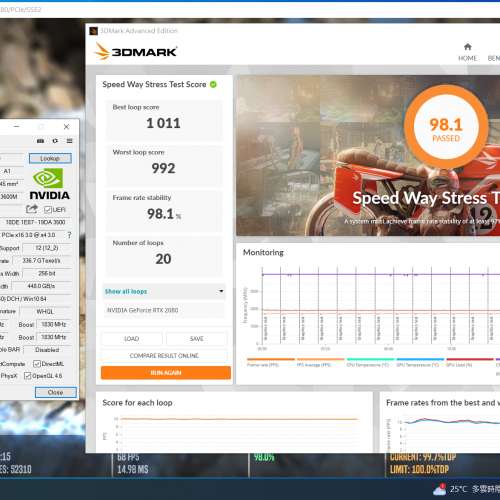This screenshot has width=500, height=500.
Task: Toggle the DirectML checkbox in GPU-Z
Action: [x=37, y=364]
